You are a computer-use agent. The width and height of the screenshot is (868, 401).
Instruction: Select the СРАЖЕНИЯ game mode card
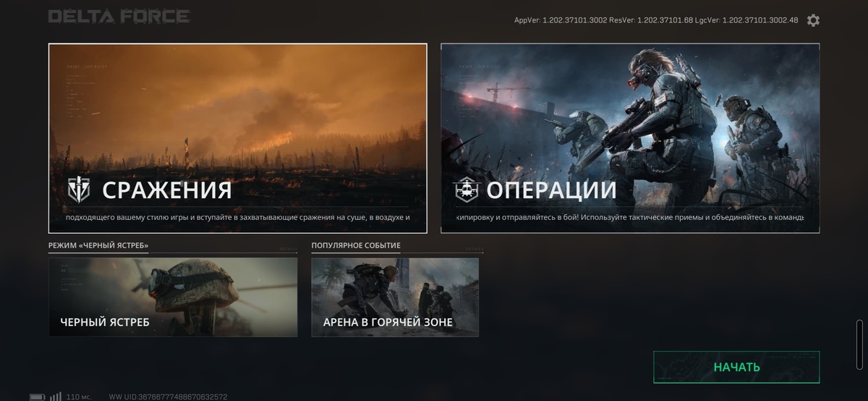click(238, 138)
